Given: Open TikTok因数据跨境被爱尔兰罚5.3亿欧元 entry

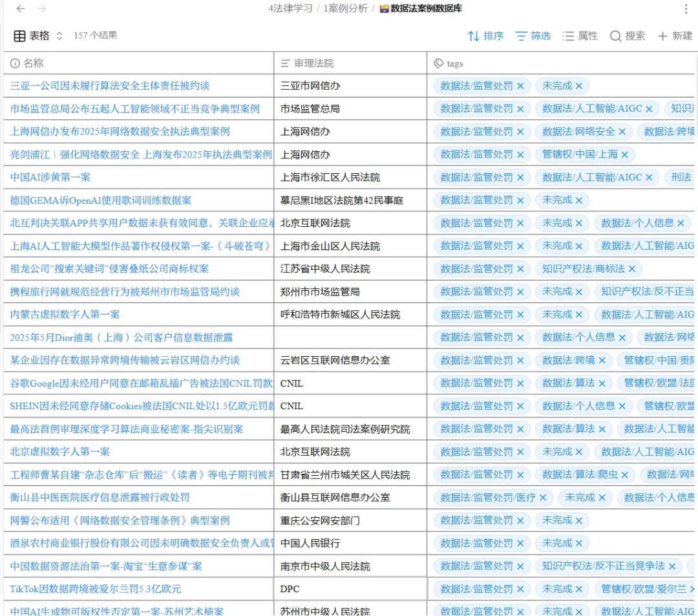Looking at the screenshot, I should click(x=95, y=589).
